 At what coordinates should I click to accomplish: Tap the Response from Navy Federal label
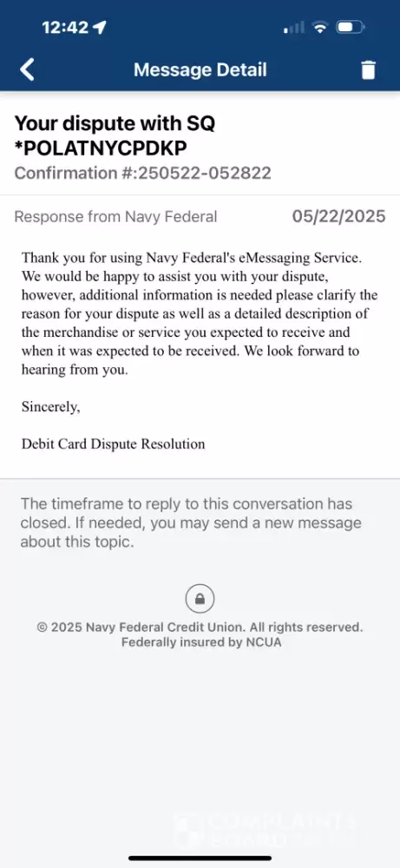coord(115,216)
